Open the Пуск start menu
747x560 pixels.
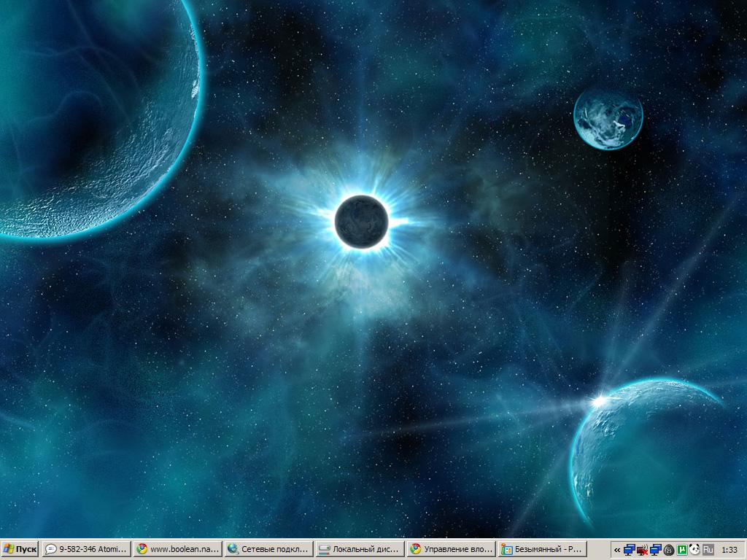(20, 549)
